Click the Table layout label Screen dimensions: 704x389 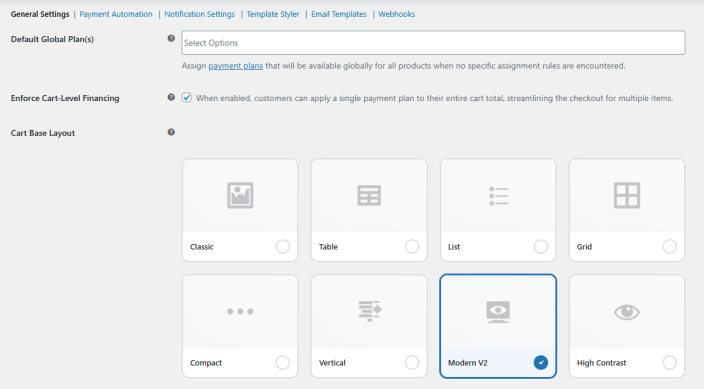[x=328, y=247]
